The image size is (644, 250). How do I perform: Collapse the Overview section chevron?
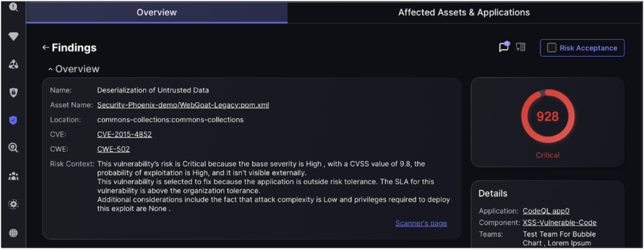pos(50,69)
